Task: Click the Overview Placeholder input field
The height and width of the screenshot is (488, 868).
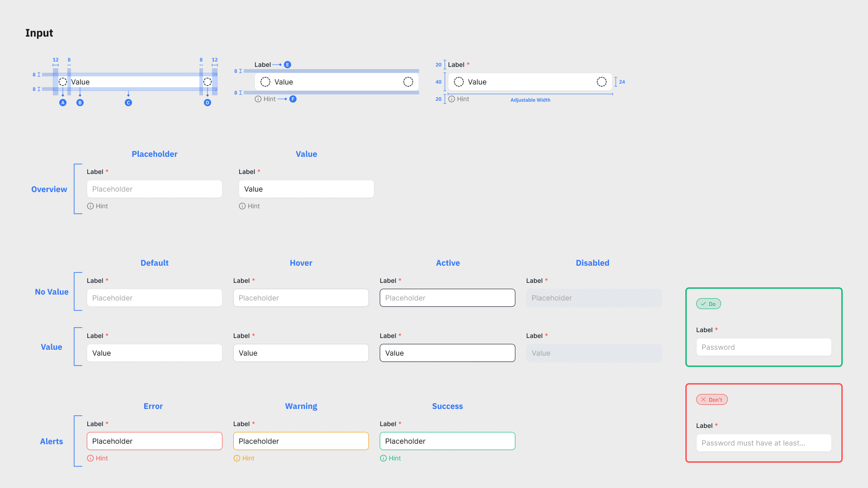Action: tap(155, 189)
